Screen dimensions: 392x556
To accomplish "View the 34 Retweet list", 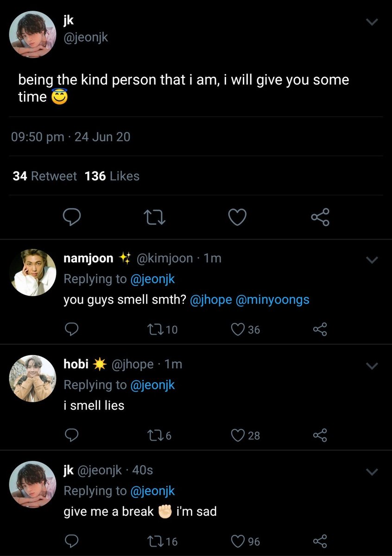I will pos(44,176).
